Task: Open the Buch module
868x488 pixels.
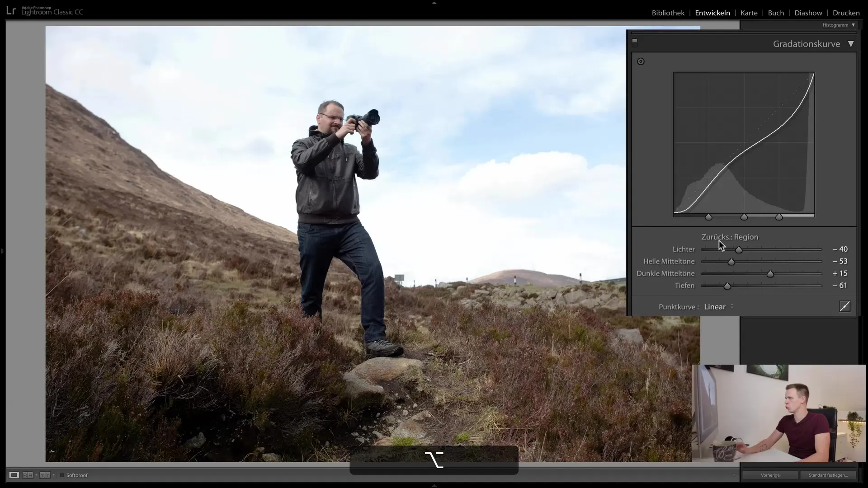Action: 776,13
